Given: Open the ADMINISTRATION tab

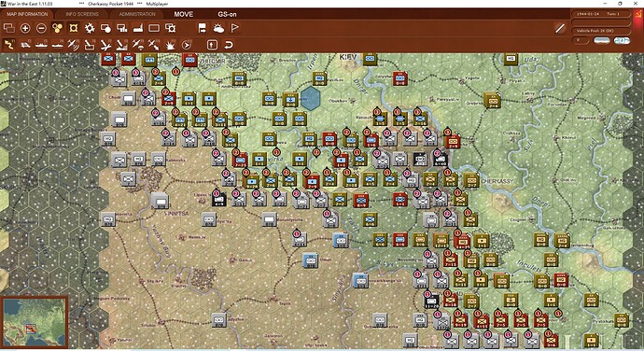Looking at the screenshot, I should (137, 14).
